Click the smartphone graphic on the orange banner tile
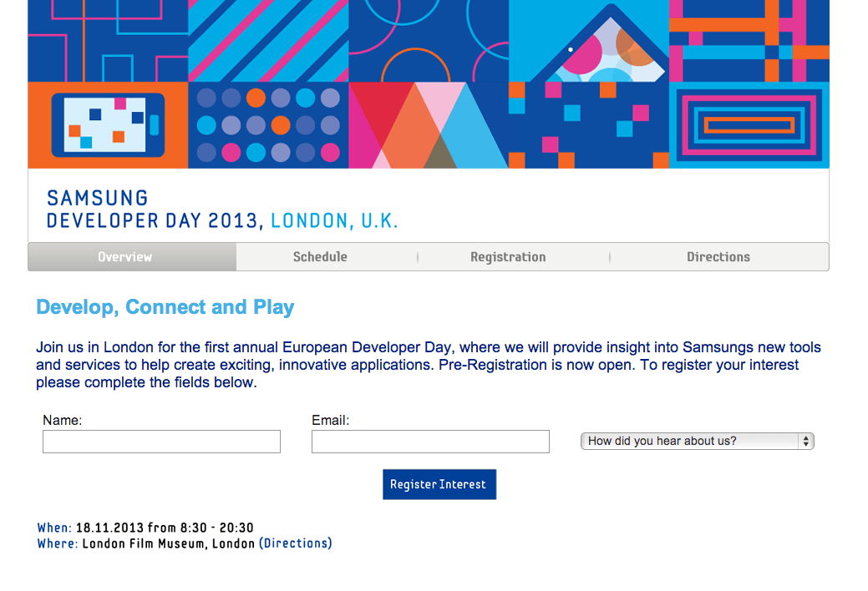This screenshot has width=868, height=591. (x=108, y=125)
